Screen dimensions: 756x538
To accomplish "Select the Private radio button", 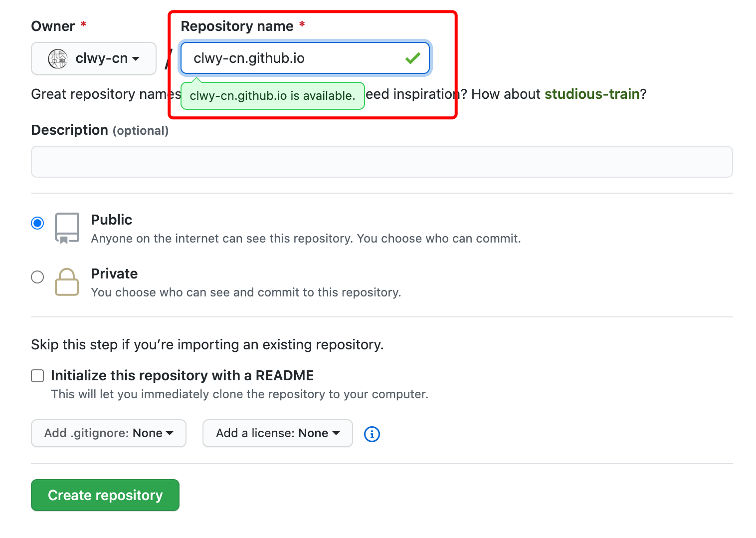I will click(x=37, y=276).
